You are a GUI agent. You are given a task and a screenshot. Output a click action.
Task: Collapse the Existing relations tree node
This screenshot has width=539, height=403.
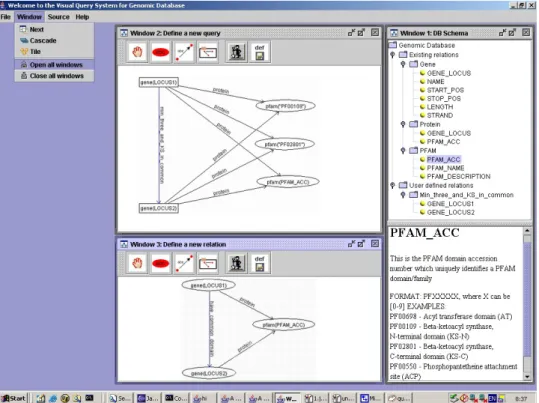pyautogui.click(x=393, y=55)
